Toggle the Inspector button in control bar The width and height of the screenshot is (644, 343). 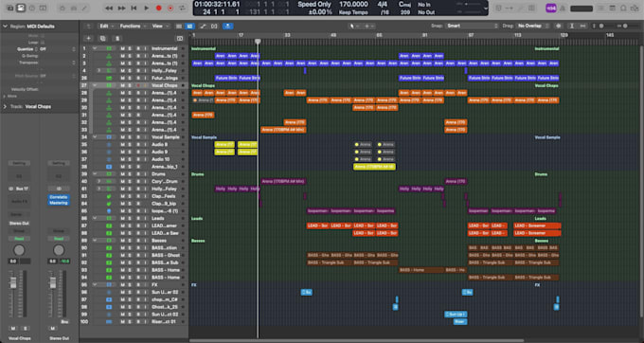point(21,8)
